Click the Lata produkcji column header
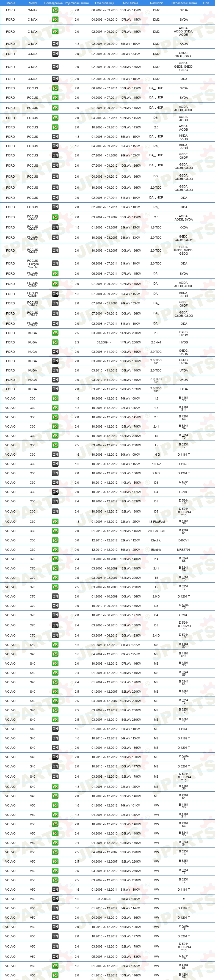Image resolution: width=215 pixels, height=980 pixels. click(x=104, y=3)
